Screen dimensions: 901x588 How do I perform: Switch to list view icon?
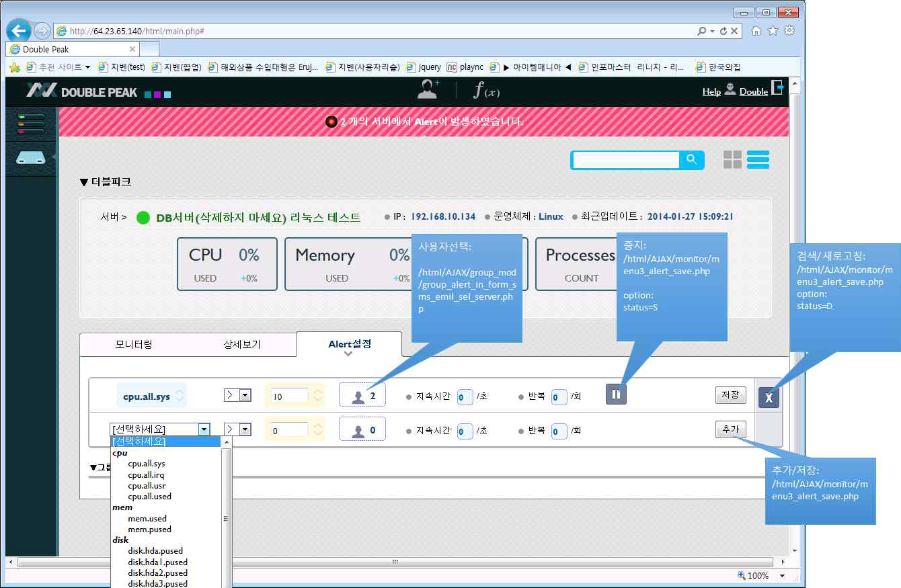758,159
